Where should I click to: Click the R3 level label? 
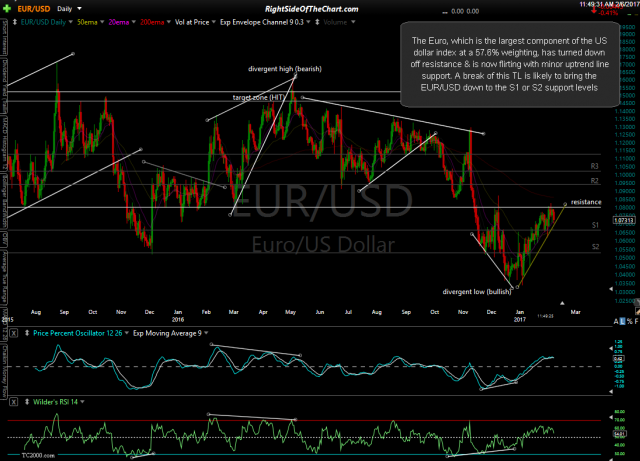coord(595,166)
